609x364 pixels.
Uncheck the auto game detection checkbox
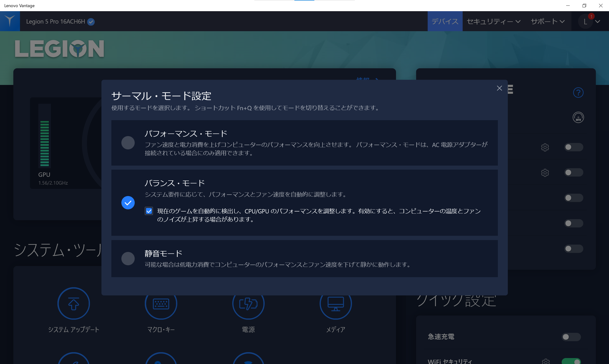[149, 211]
